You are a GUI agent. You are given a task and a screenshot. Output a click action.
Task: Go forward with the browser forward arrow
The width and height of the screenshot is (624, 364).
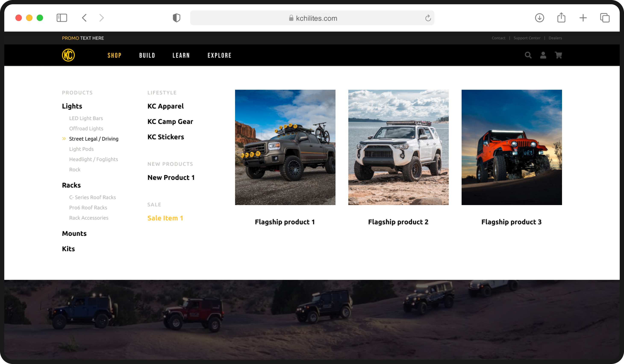102,18
